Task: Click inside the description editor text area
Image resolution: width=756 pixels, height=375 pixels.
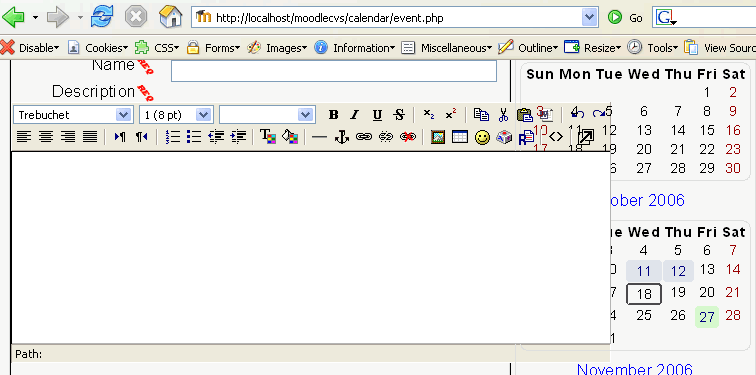Action: (310, 248)
